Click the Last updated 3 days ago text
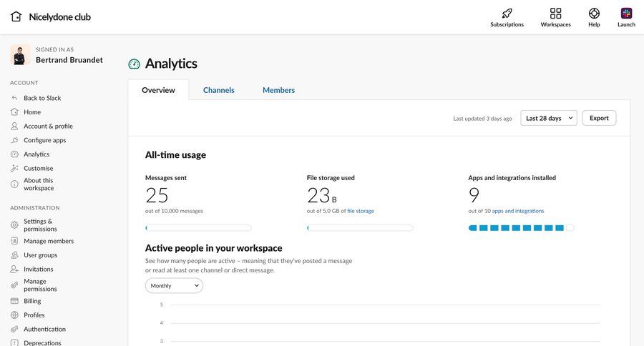Screen dimensions: 644x346 pos(482,118)
